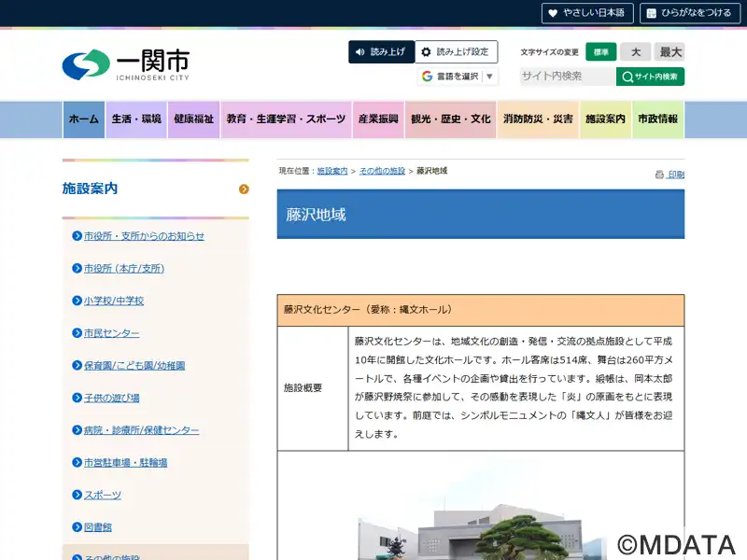Screen dimensions: 747x560
Task: Set font size to 大
Action: click(635, 52)
